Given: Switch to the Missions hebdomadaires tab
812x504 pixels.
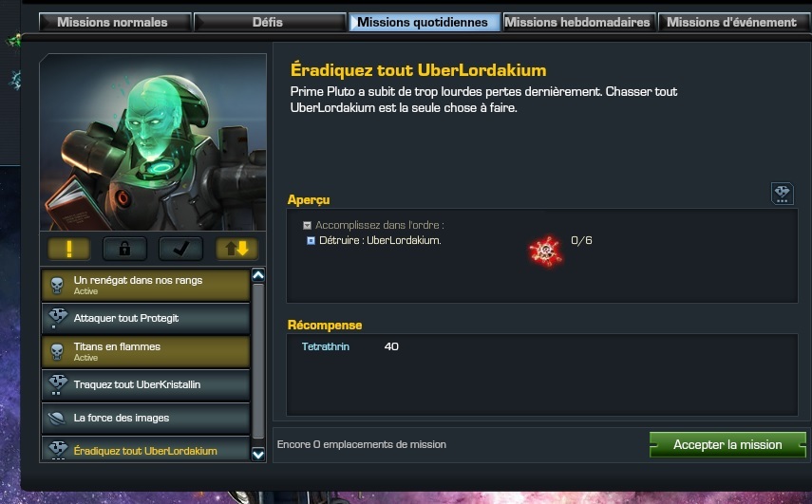Looking at the screenshot, I should (577, 22).
